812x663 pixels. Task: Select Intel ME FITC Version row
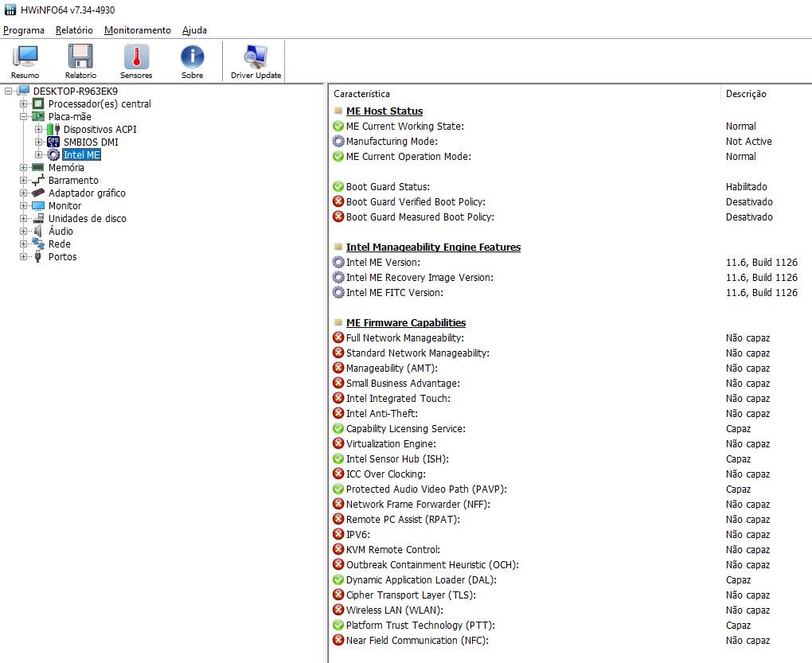click(570, 292)
